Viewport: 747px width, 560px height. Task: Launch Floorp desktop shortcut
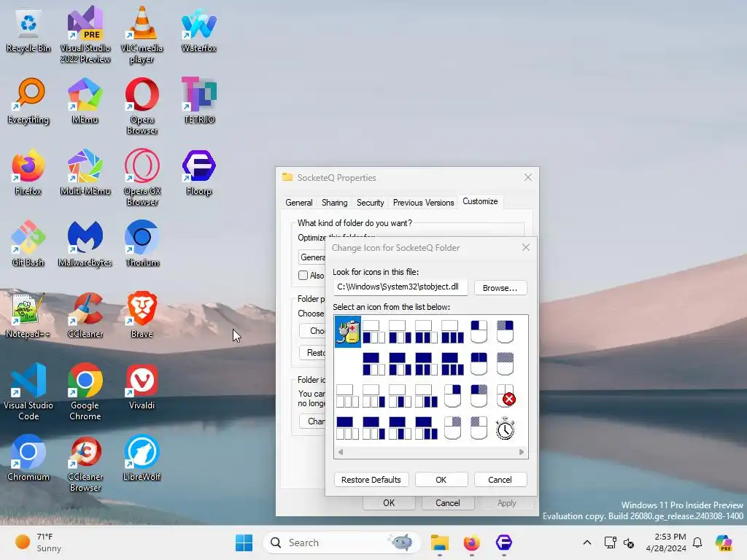(198, 173)
